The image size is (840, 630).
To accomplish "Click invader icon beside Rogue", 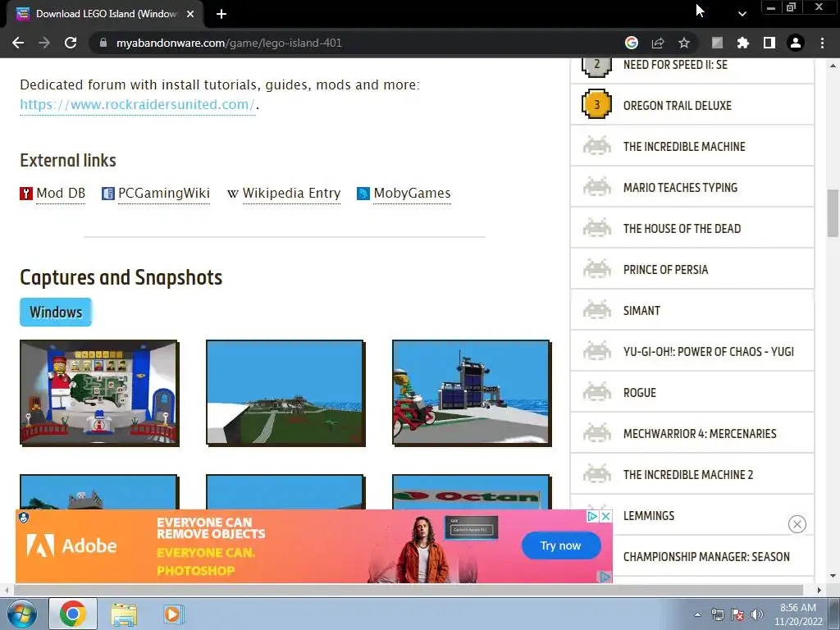I will [x=597, y=393].
